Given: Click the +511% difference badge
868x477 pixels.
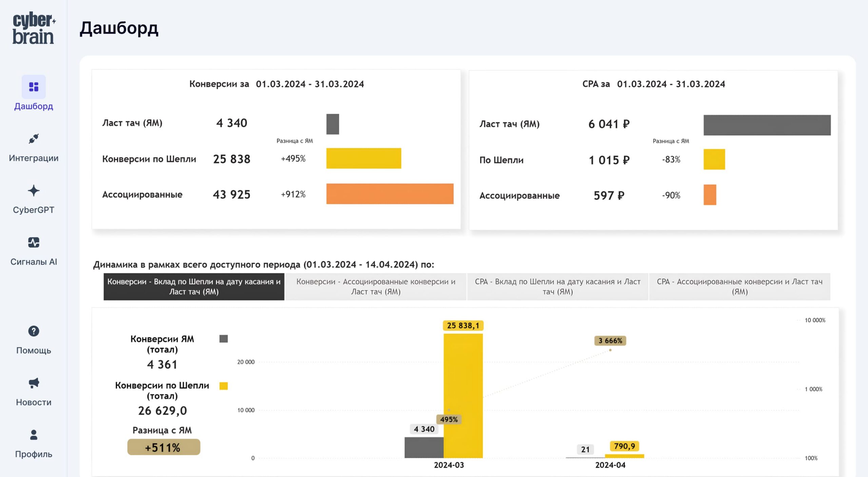Looking at the screenshot, I should point(163,447).
